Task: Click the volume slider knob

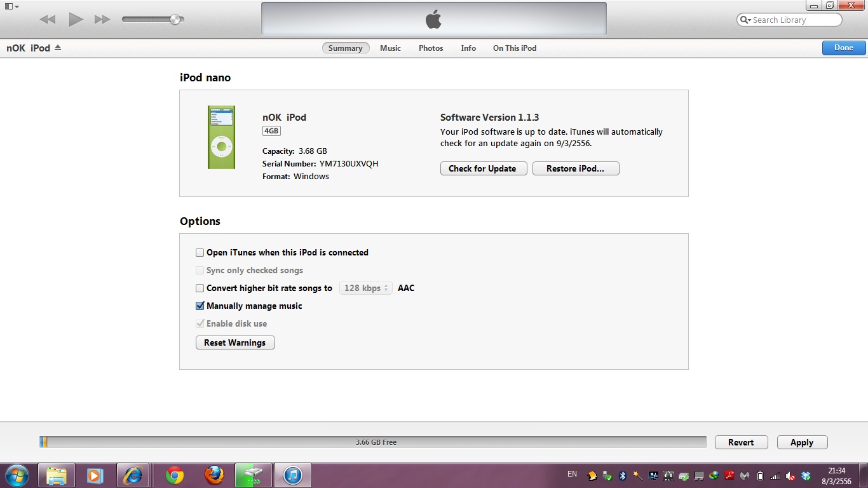Action: click(x=175, y=19)
